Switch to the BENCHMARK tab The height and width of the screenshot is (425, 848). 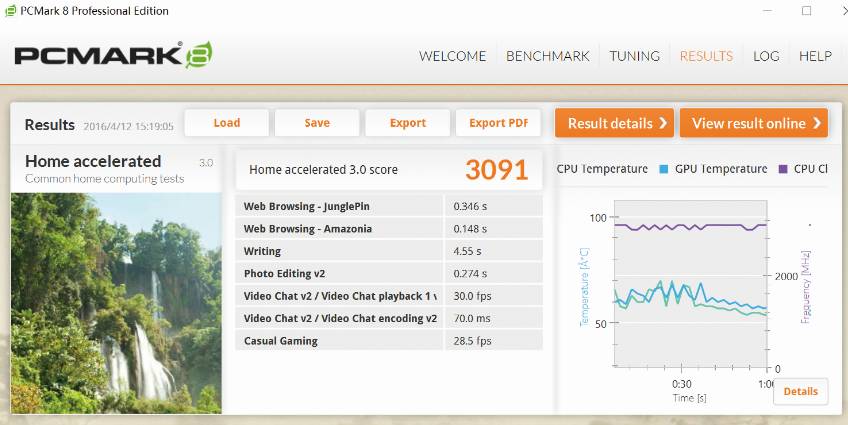pyautogui.click(x=547, y=56)
